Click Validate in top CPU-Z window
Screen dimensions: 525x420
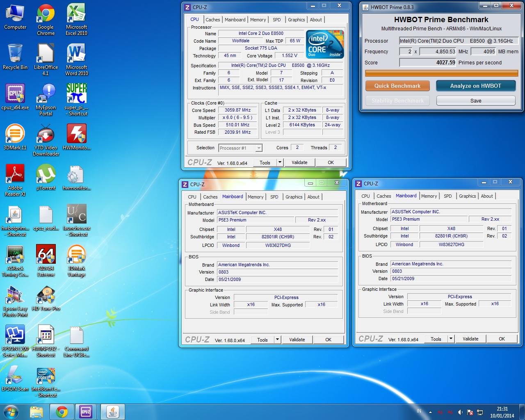299,162
